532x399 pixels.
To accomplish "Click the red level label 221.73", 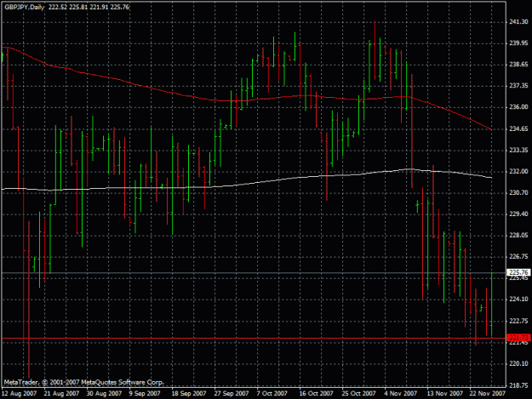I will [x=518, y=338].
